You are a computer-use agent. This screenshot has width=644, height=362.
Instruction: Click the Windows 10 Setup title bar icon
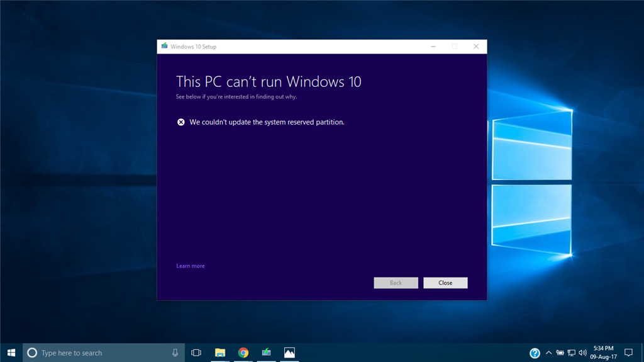pyautogui.click(x=164, y=46)
